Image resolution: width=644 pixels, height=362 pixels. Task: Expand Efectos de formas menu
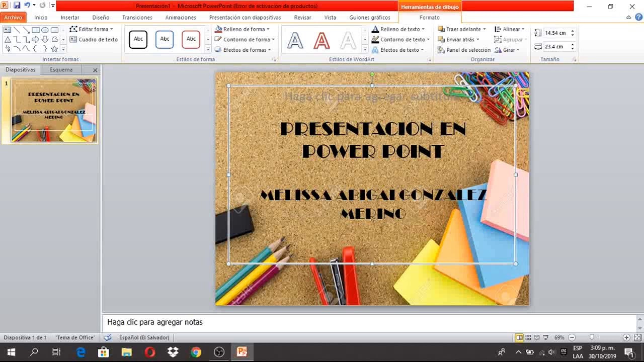coord(243,50)
